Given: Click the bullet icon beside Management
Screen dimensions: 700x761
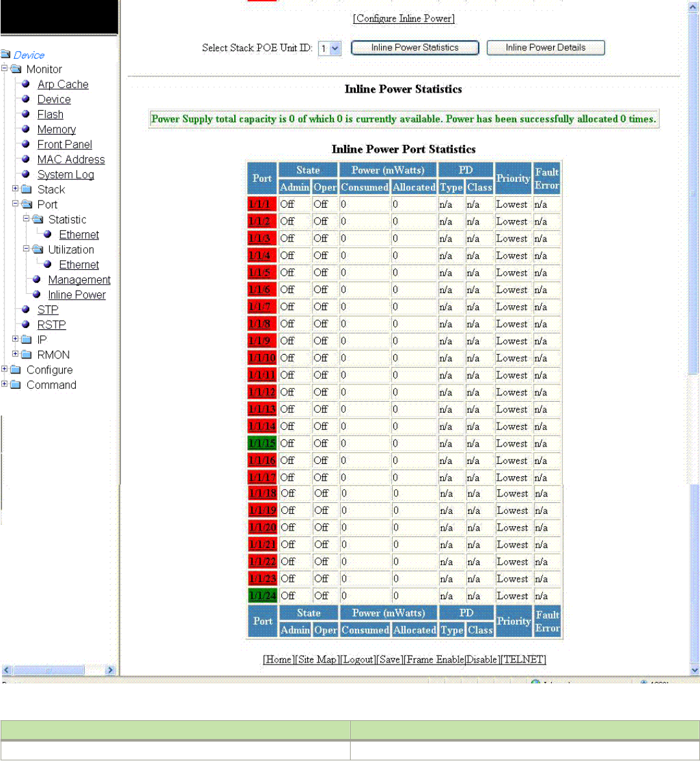Looking at the screenshot, I should 37,279.
